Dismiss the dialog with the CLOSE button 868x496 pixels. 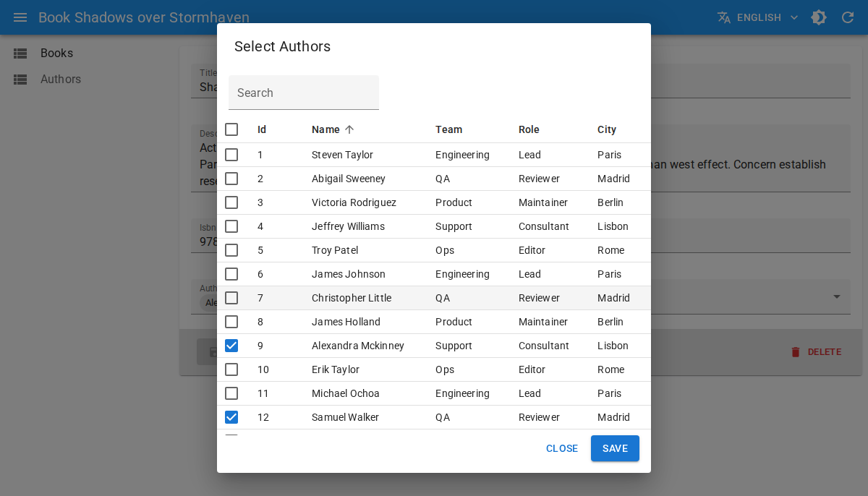(562, 448)
